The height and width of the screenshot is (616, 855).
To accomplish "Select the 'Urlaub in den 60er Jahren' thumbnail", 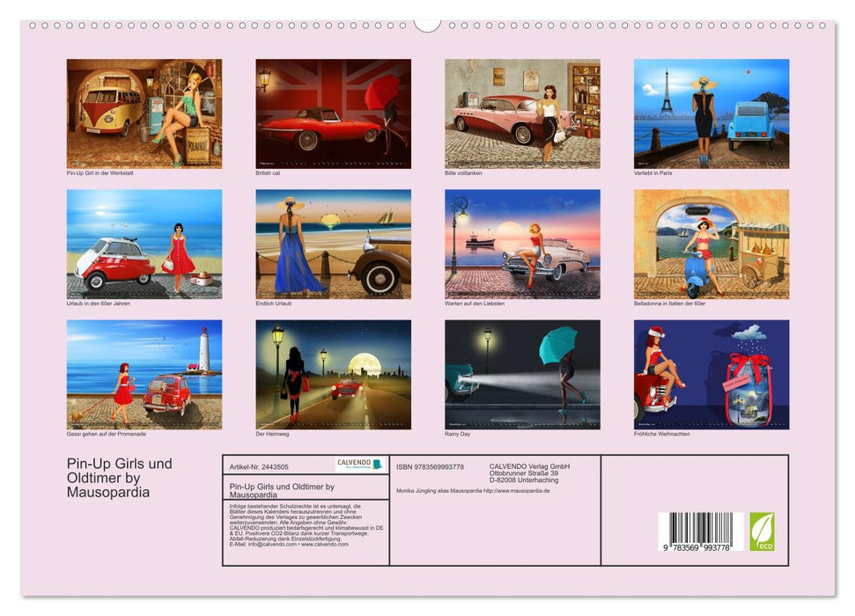I will [x=144, y=244].
